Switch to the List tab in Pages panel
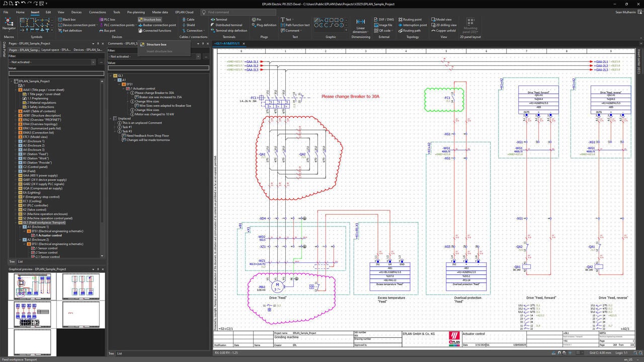Viewport: 644px width, 362px height. coord(21,261)
